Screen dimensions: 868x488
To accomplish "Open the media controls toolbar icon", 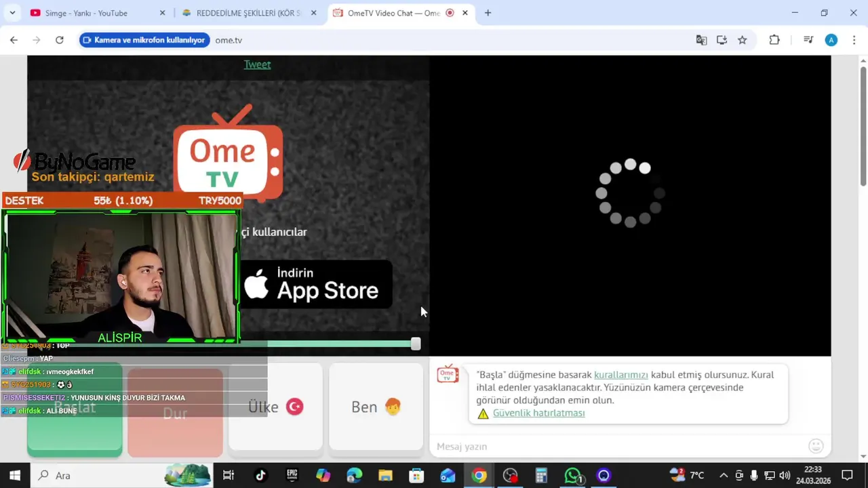I will click(808, 40).
